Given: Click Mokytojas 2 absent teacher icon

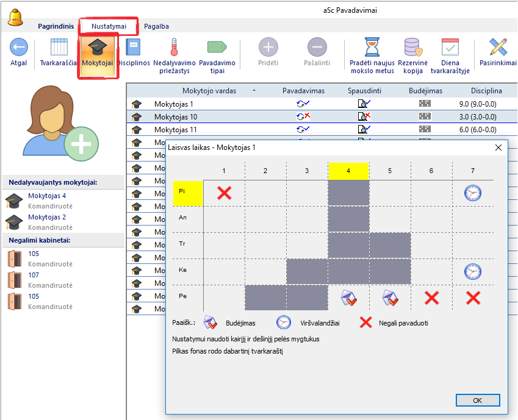Looking at the screenshot, I should click(13, 222).
